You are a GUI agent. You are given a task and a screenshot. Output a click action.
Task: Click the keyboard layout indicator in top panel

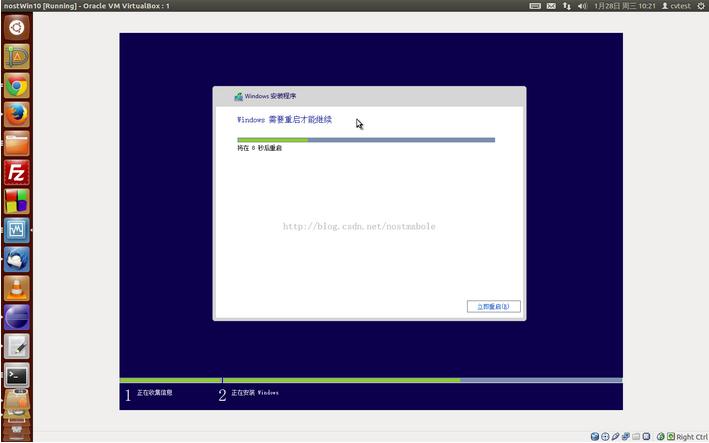click(535, 6)
